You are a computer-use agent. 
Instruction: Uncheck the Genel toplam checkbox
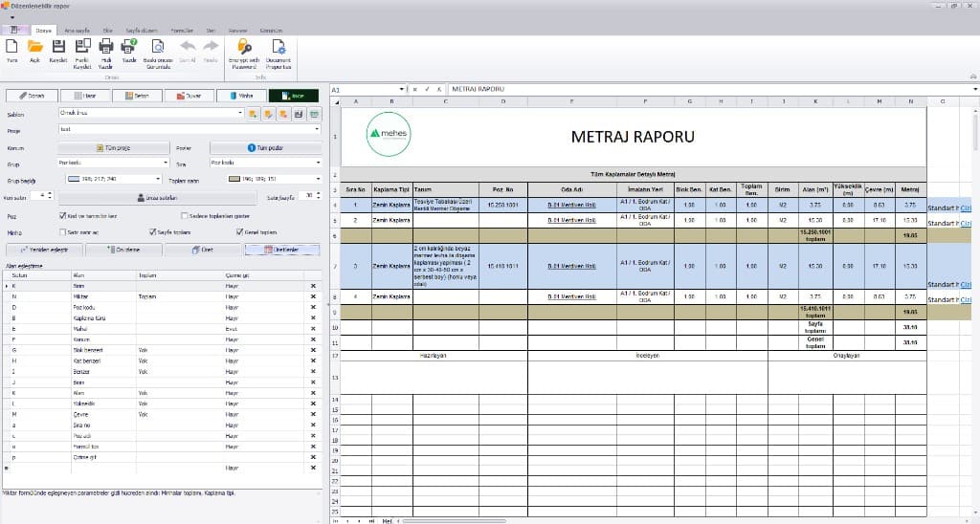[239, 231]
